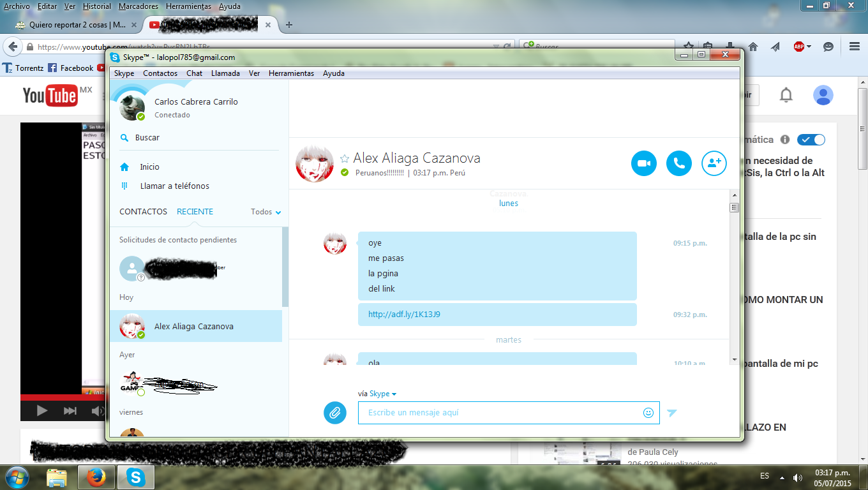Click the dial pad icon beside Llamar a teléfonos
The height and width of the screenshot is (490, 868).
[x=125, y=186]
